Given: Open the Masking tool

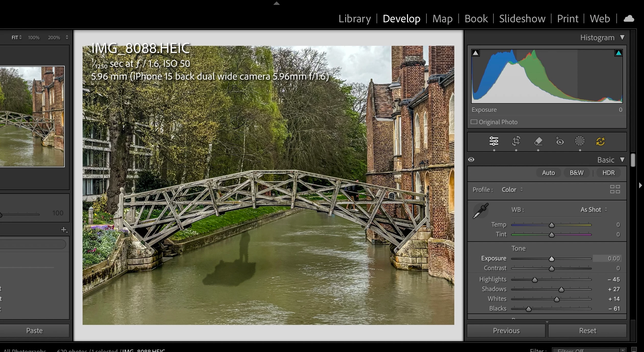Looking at the screenshot, I should click(580, 141).
